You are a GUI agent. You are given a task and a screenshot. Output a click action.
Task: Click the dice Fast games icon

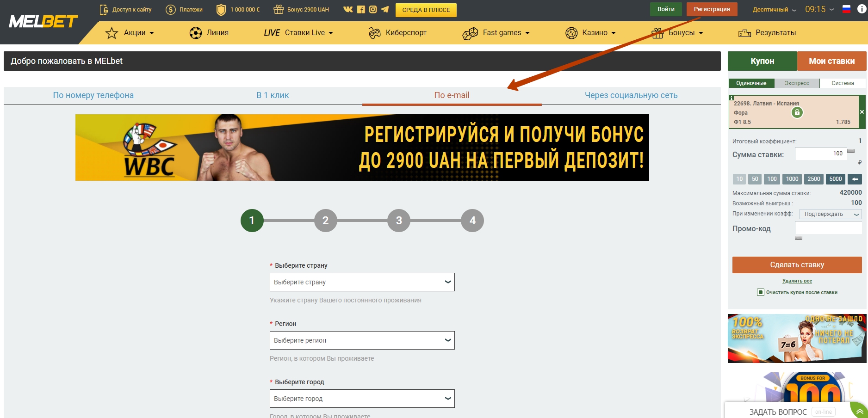click(470, 33)
